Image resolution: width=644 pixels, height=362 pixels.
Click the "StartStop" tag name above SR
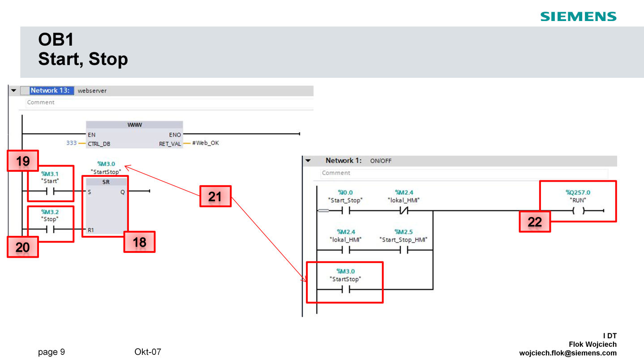106,172
